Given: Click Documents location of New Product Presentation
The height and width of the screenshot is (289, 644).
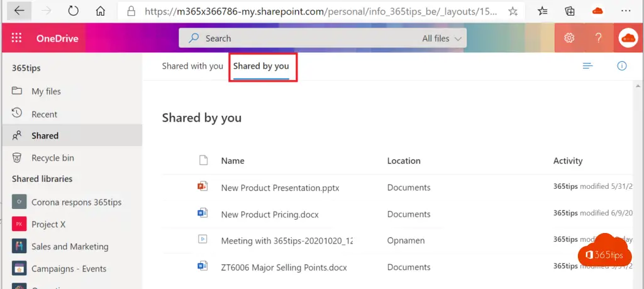Looking at the screenshot, I should (x=409, y=188).
